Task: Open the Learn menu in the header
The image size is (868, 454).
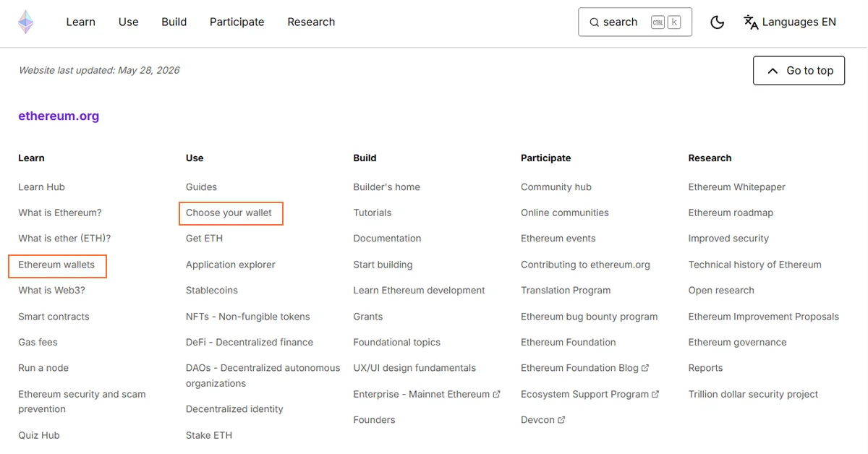Action: coord(80,22)
